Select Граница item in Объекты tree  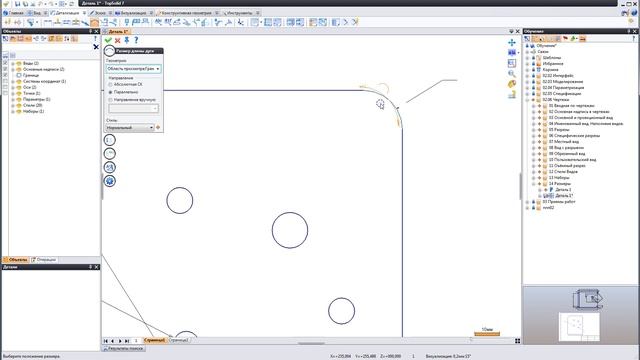(x=31, y=76)
